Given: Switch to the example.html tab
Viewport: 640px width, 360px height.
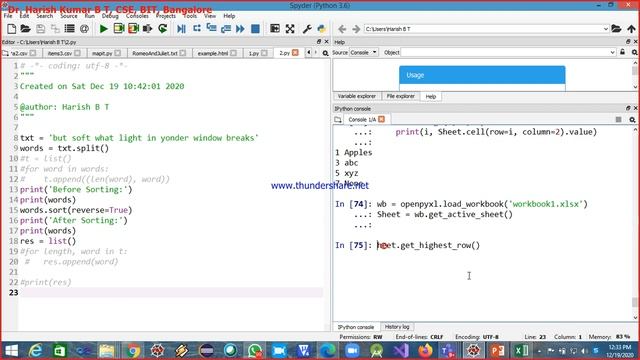Looking at the screenshot, I should (213, 53).
